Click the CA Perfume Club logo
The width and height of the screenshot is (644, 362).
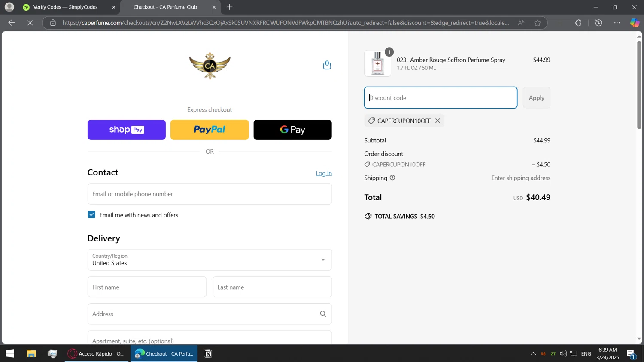(x=210, y=66)
